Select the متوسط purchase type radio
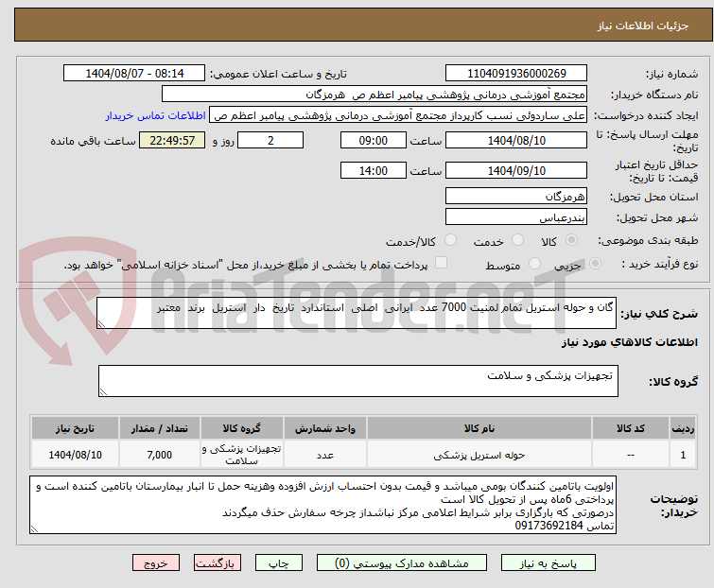This screenshot has height=588, width=714. (x=534, y=264)
